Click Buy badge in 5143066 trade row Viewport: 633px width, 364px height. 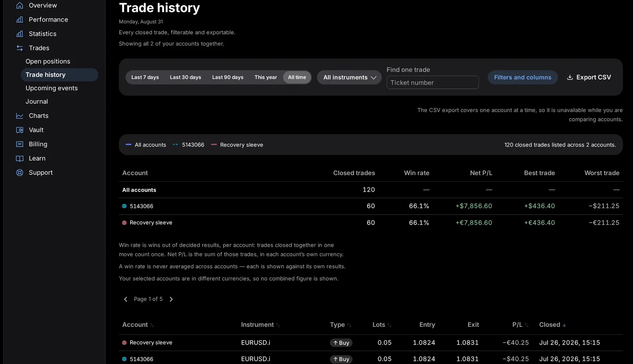(341, 359)
